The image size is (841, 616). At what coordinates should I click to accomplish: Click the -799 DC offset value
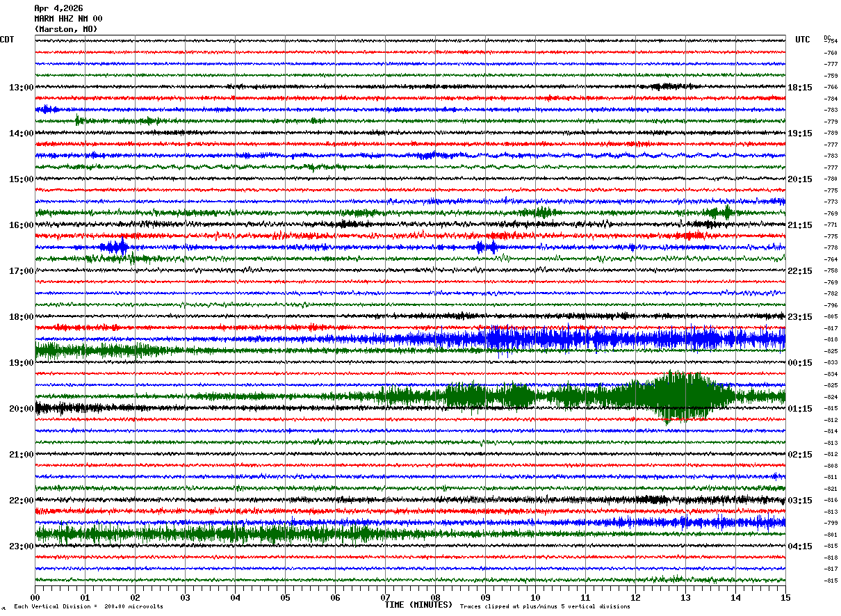[x=831, y=523]
